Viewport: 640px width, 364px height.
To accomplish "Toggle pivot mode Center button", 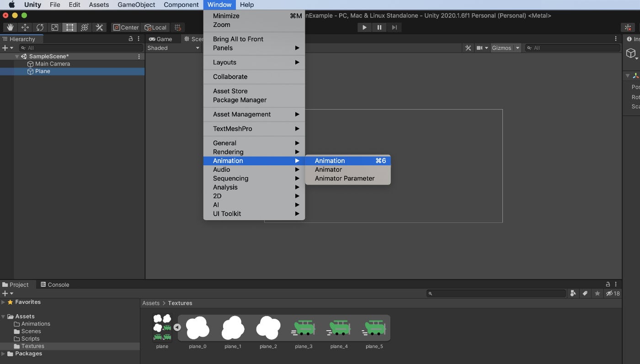I will (x=126, y=27).
